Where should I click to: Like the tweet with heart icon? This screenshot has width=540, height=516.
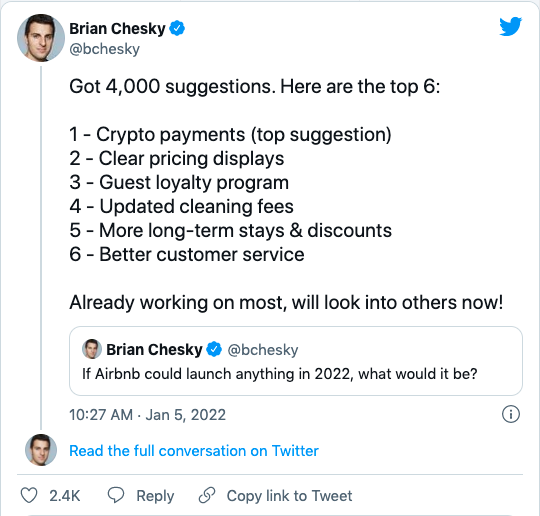pos(29,495)
